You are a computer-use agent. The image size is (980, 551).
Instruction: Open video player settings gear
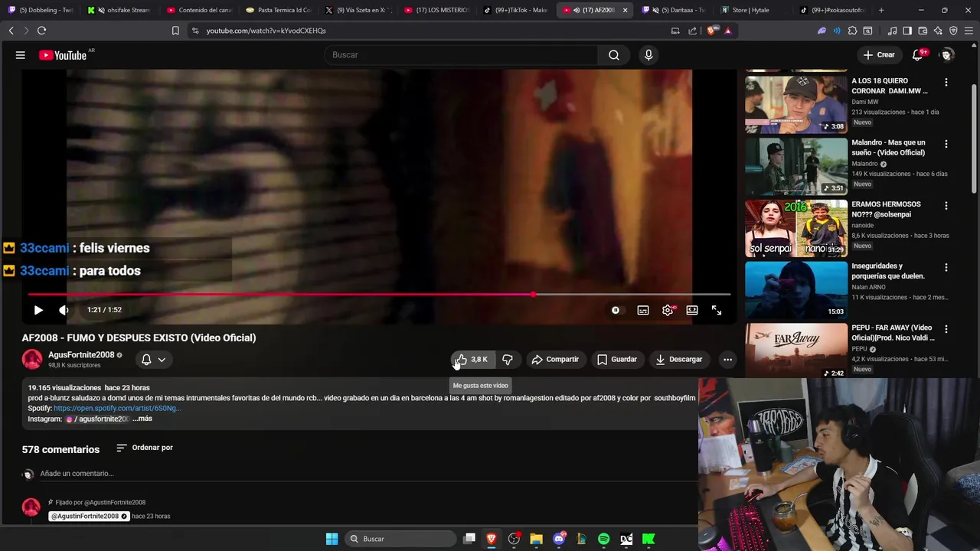click(x=668, y=310)
